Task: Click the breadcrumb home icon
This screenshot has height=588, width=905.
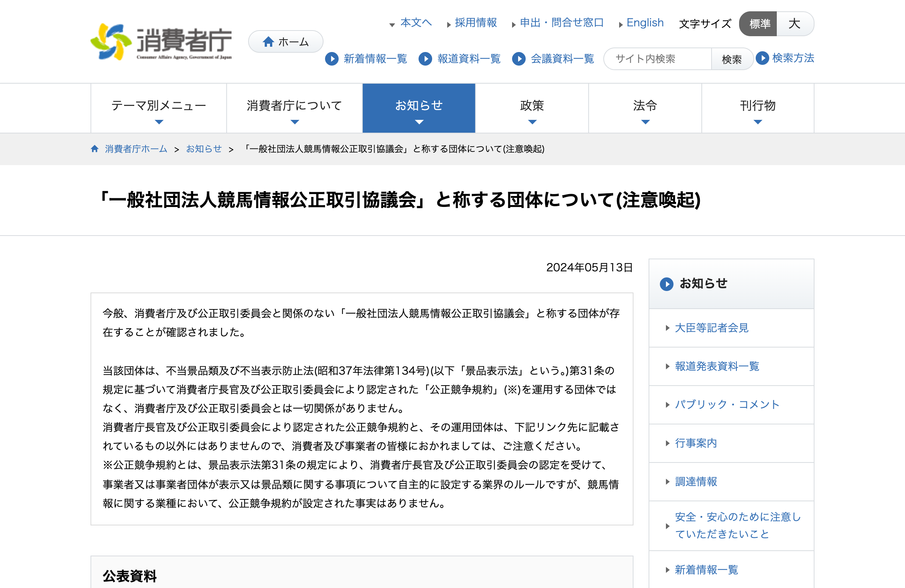Action: pos(95,149)
